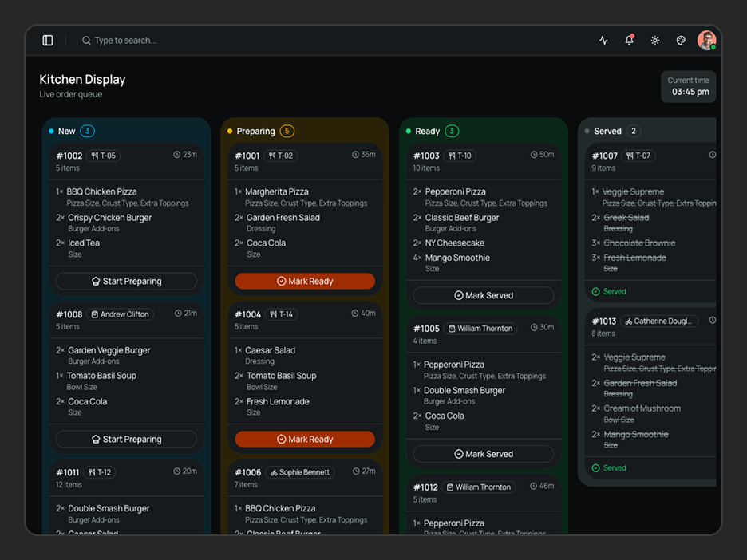The image size is (747, 560).
Task: Open the user profile avatar
Action: 706,41
